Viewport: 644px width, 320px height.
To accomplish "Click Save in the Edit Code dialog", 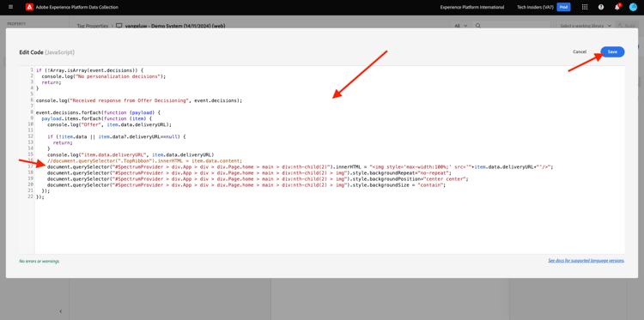I will click(612, 51).
